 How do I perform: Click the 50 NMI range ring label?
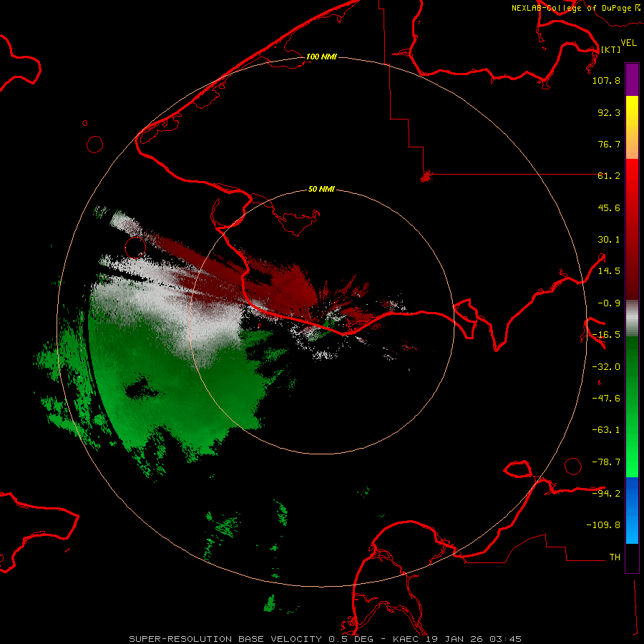click(321, 189)
